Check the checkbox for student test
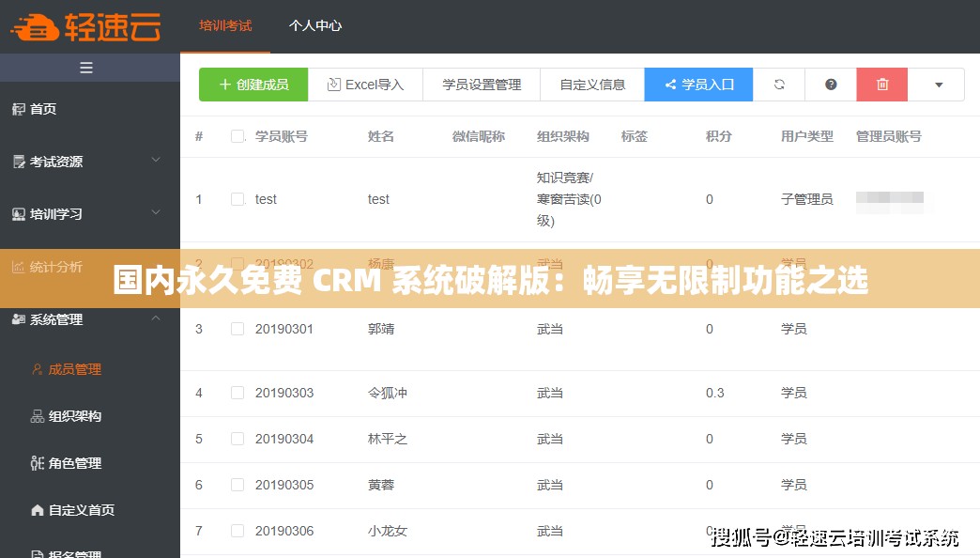The image size is (980, 558). click(237, 198)
